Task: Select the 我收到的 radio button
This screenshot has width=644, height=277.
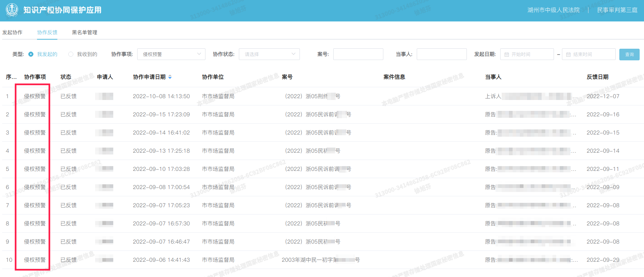Action: point(71,54)
